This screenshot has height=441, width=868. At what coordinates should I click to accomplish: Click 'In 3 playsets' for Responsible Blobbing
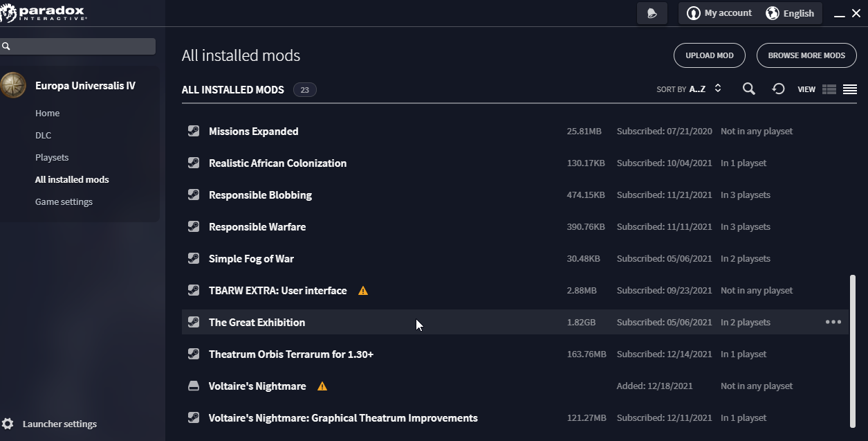coord(746,195)
